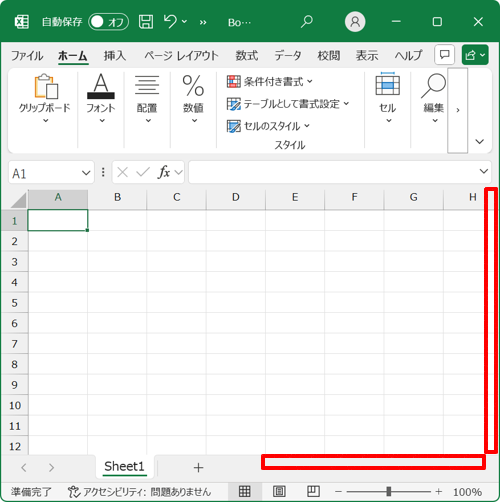This screenshot has height=502, width=500.
Task: Open the comments speech bubble button
Action: point(444,55)
